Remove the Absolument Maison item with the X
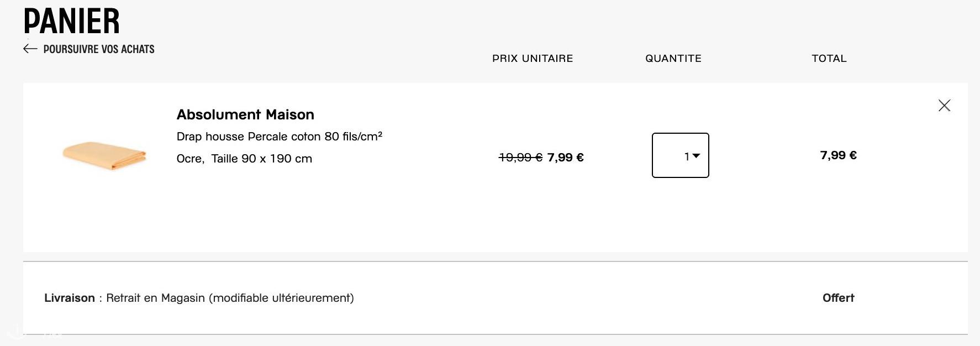 tap(944, 106)
